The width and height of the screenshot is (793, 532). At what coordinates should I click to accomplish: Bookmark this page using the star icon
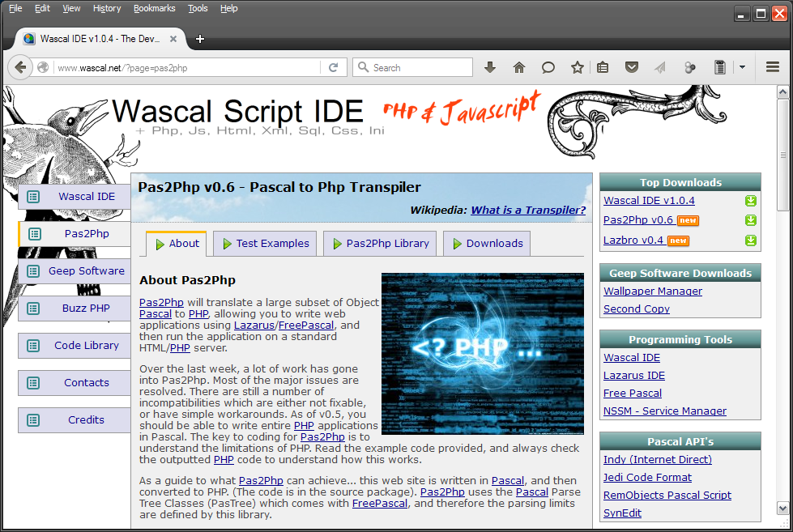tap(578, 67)
